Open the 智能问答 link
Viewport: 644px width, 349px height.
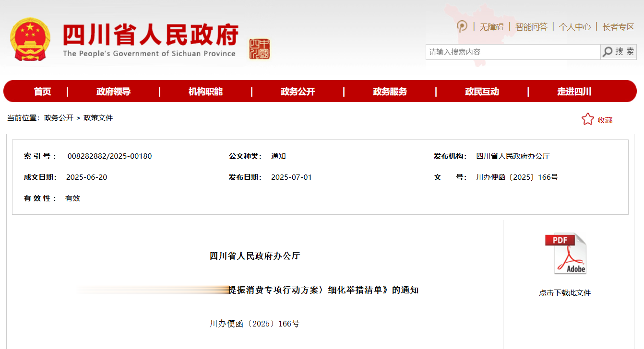531,27
